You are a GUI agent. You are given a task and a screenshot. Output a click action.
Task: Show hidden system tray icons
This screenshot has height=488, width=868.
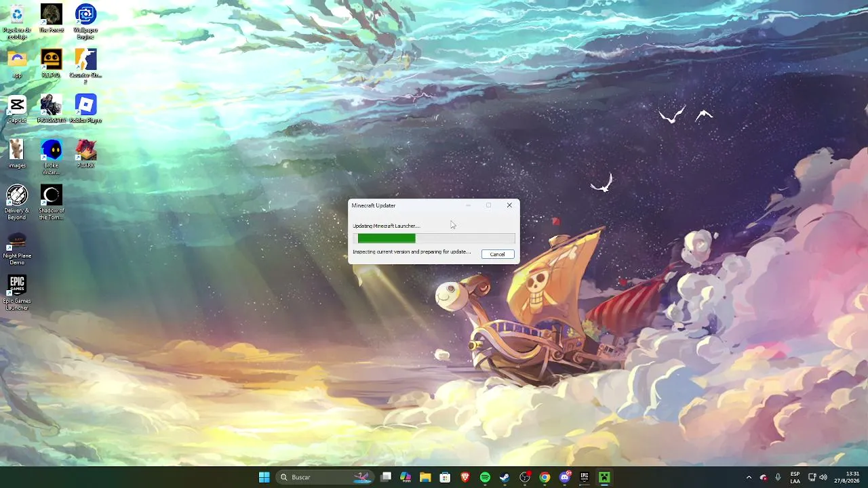[x=749, y=477]
